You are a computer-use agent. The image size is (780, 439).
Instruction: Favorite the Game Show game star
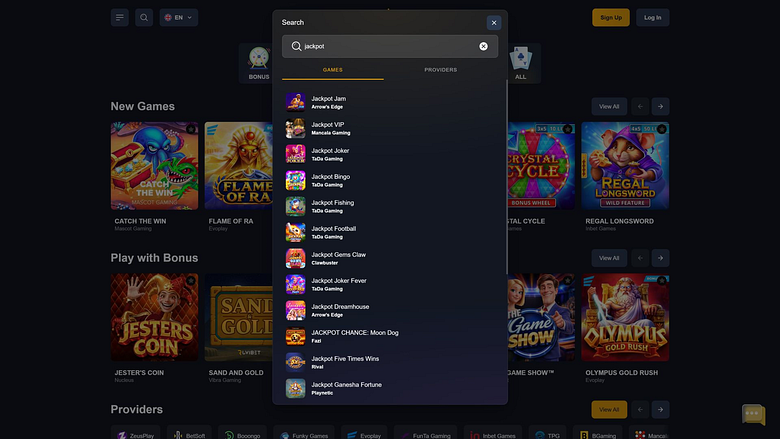point(568,281)
